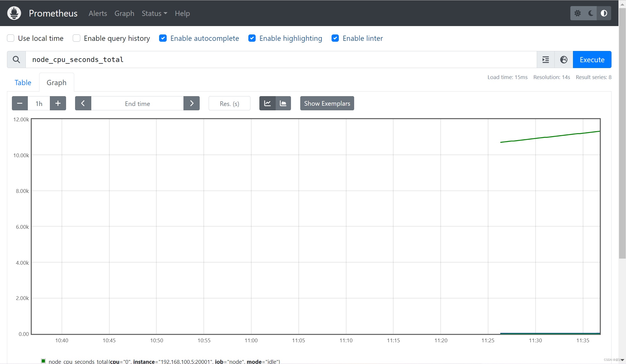The height and width of the screenshot is (364, 626).
Task: Move end time backward with left chevron
Action: coord(83,103)
